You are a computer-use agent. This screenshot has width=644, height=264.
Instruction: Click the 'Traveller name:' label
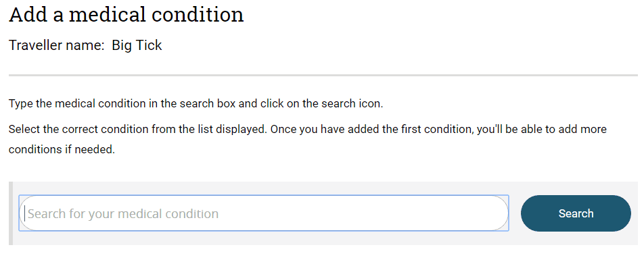(x=57, y=45)
